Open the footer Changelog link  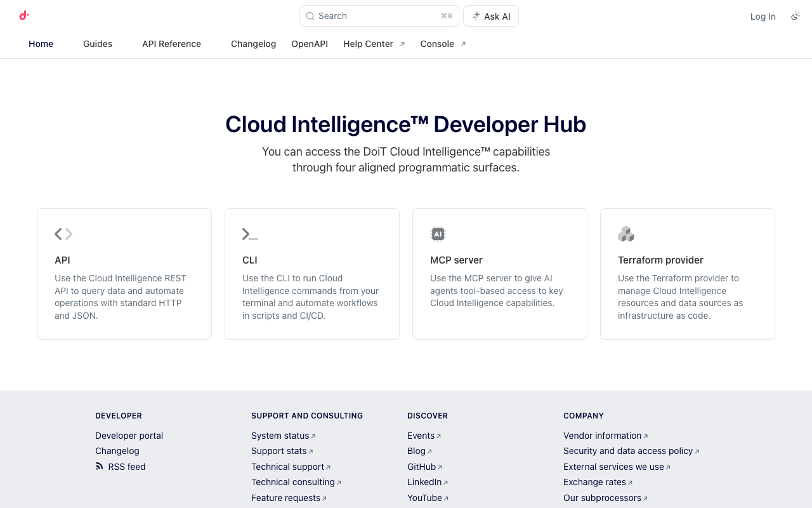coord(117,451)
